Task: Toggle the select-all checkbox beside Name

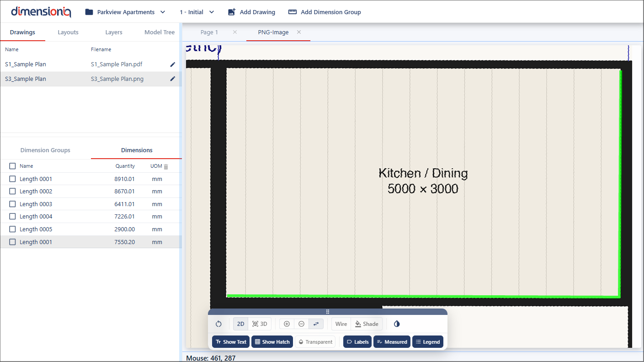Action: coord(13,166)
